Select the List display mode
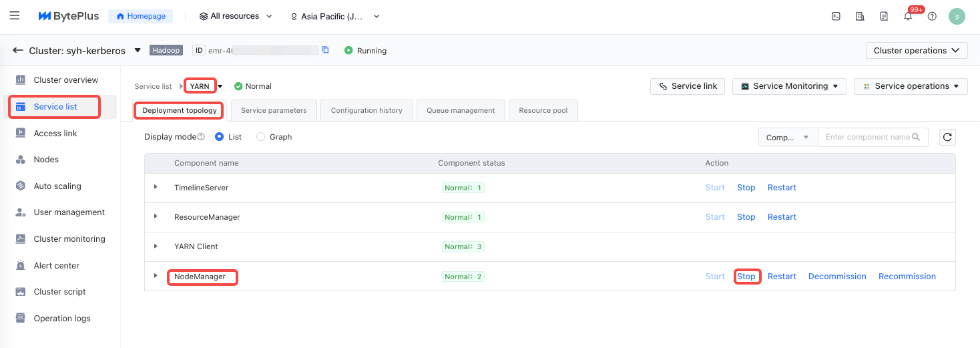 220,137
